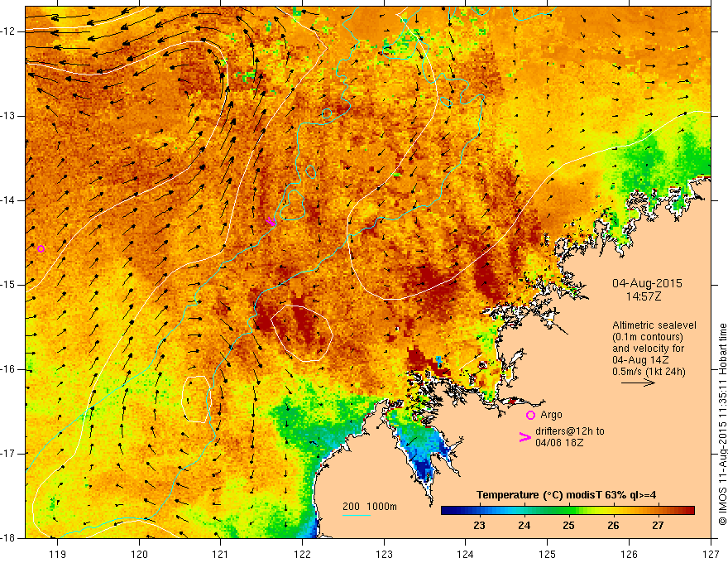Click the '24' colorbar tick label
The image size is (728, 563).
pyautogui.click(x=524, y=526)
